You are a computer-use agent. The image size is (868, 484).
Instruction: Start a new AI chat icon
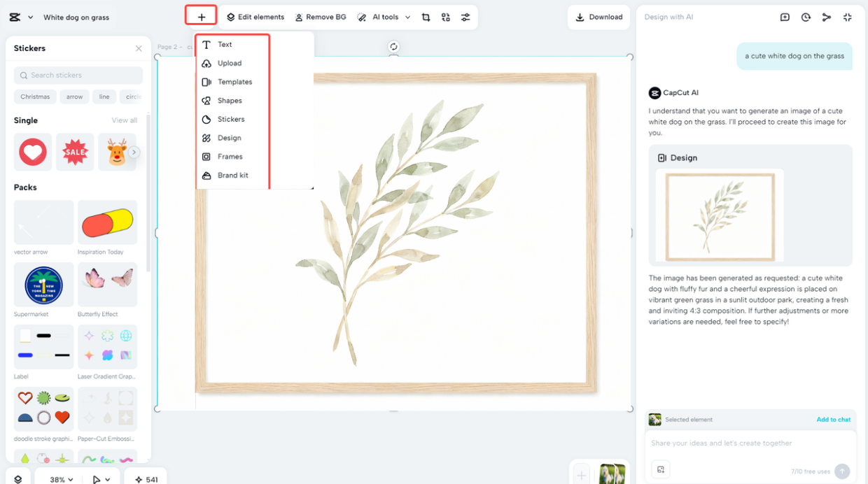(x=785, y=17)
